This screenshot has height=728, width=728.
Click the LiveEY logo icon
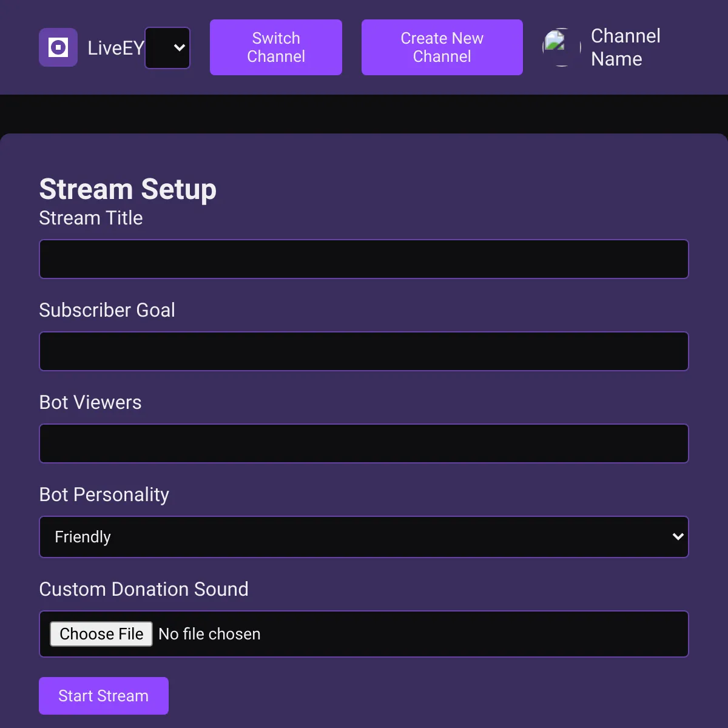click(58, 47)
